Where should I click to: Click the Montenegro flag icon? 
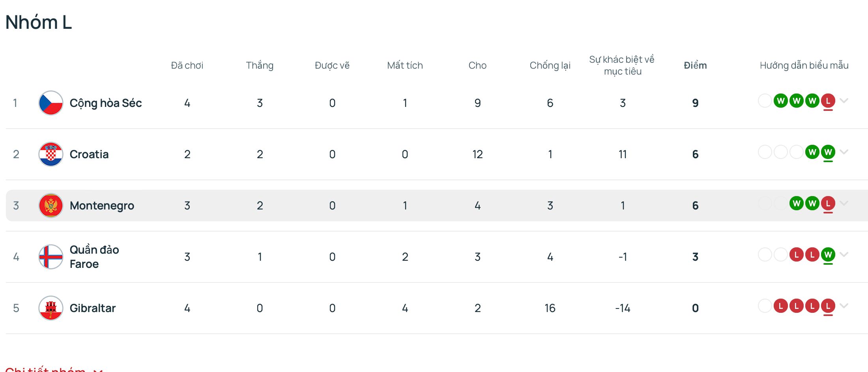click(51, 206)
